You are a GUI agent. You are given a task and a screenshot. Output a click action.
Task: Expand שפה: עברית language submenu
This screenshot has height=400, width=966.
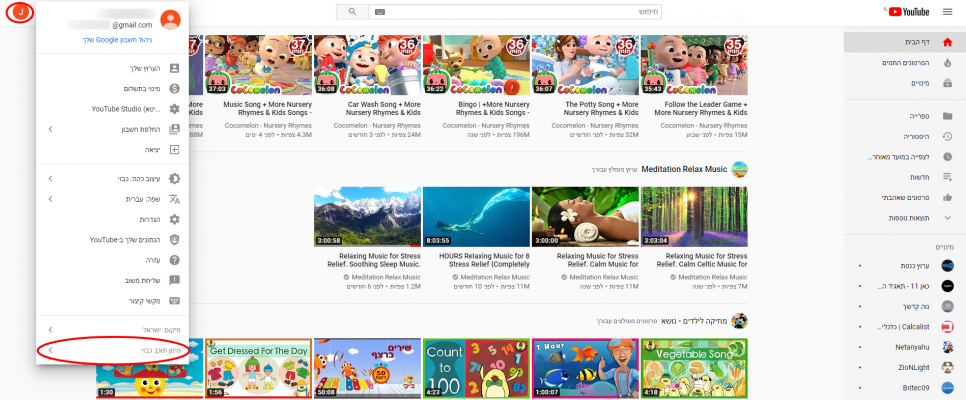click(x=113, y=199)
